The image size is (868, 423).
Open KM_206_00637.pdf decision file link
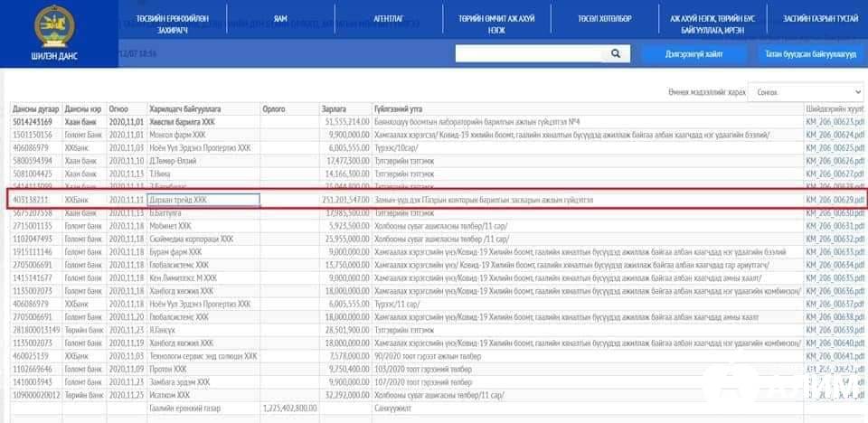pyautogui.click(x=835, y=304)
